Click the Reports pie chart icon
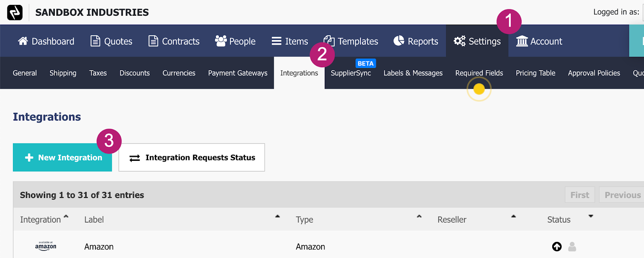644x258 pixels. (x=399, y=41)
